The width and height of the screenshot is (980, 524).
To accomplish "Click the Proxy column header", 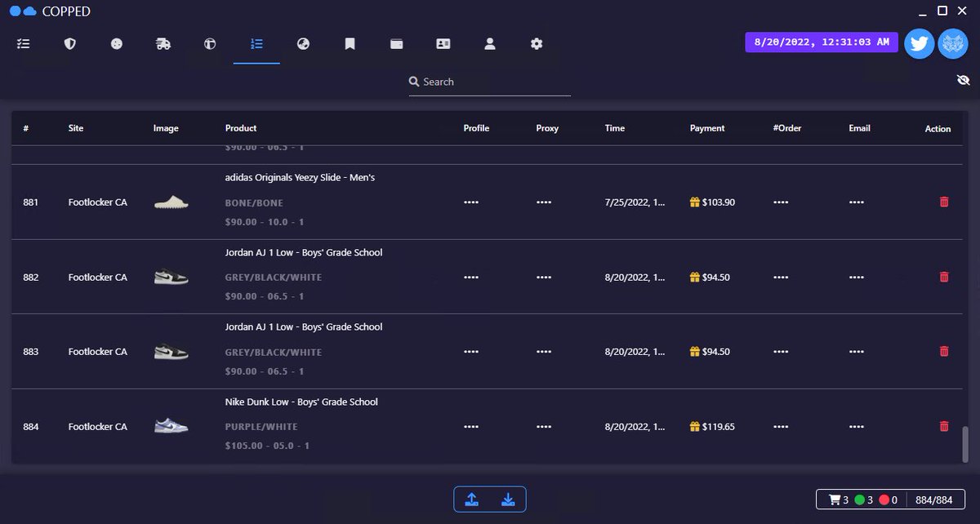I will pyautogui.click(x=547, y=128).
